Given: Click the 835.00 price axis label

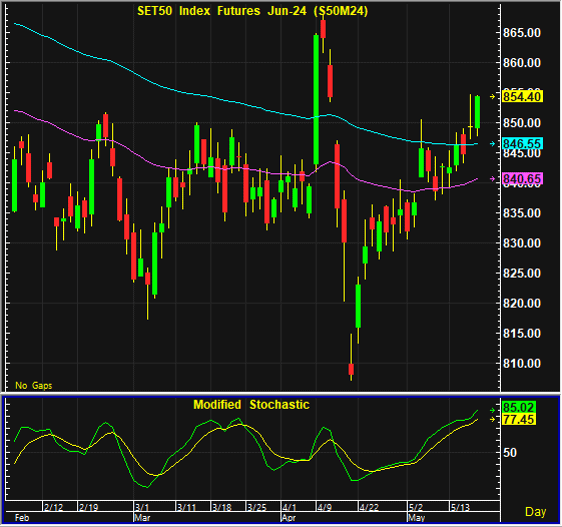Looking at the screenshot, I should (x=522, y=213).
